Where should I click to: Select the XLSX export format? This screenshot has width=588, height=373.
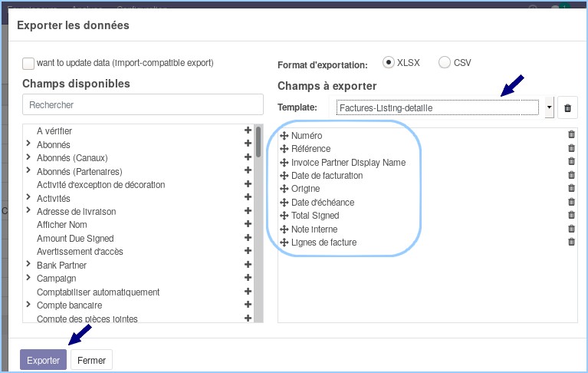pos(388,62)
